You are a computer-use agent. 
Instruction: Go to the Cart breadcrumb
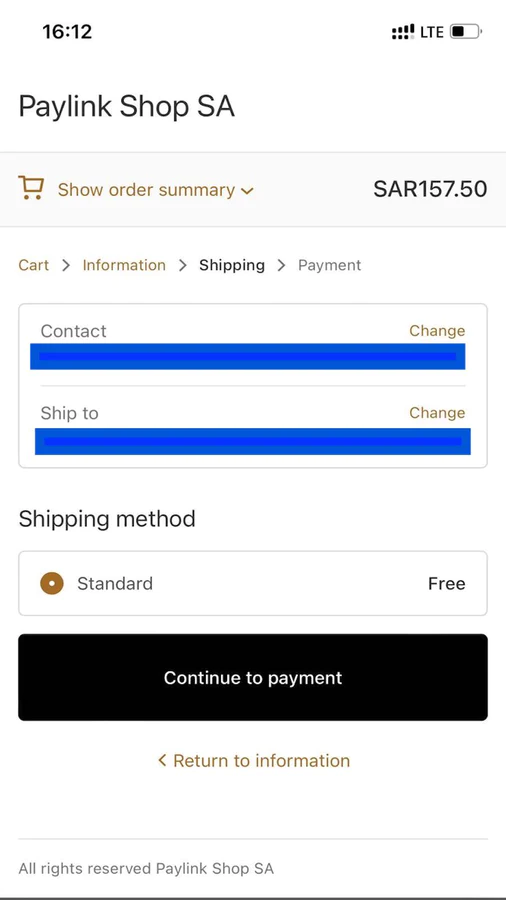[34, 265]
